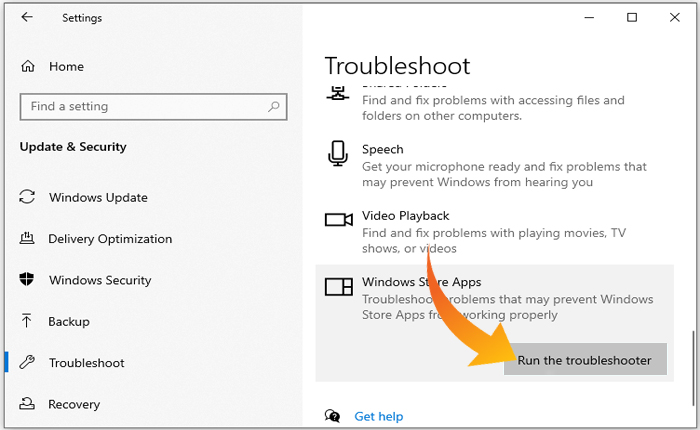Open the Windows Update section
This screenshot has width=700, height=430.
pos(98,198)
